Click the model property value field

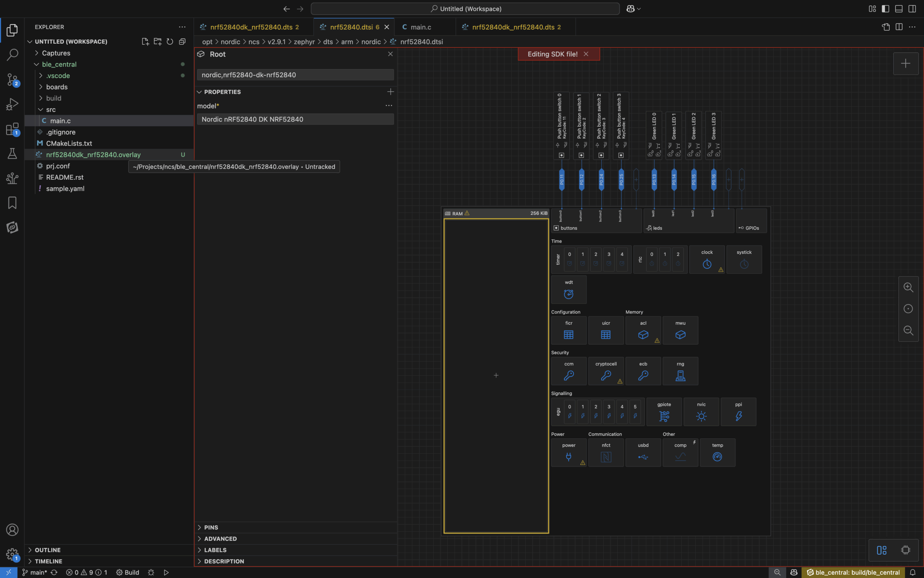[295, 119]
